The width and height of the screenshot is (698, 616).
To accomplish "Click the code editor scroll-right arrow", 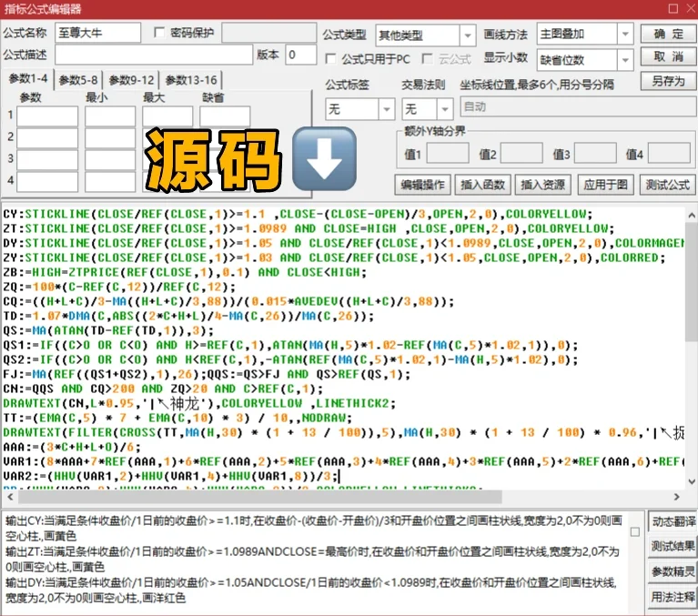I will pos(676,497).
